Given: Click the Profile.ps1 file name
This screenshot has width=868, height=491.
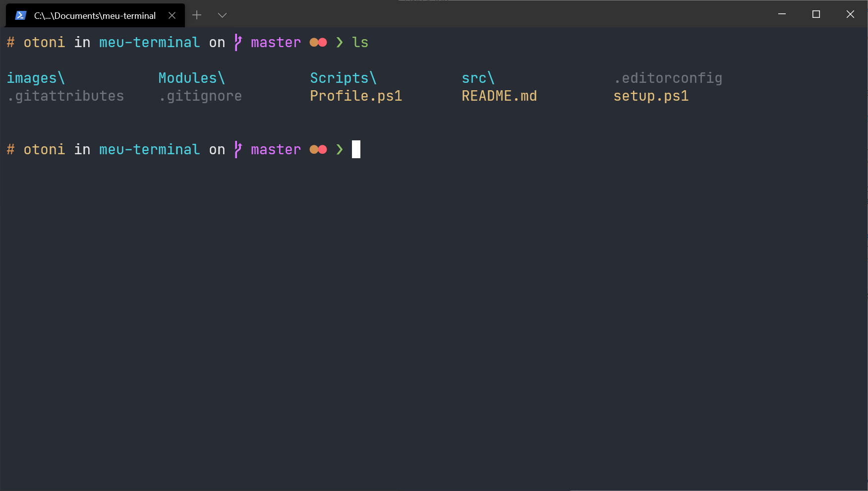Looking at the screenshot, I should click(x=356, y=96).
